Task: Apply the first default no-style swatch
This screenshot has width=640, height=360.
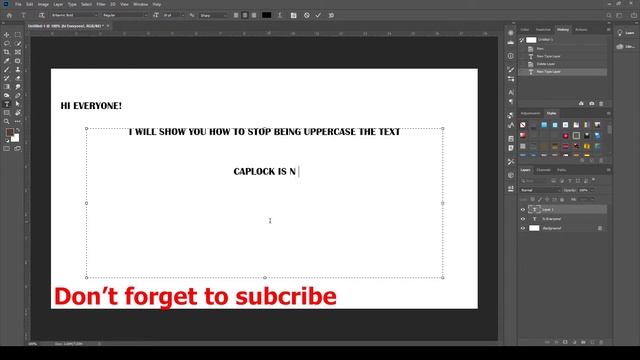Action: click(523, 125)
